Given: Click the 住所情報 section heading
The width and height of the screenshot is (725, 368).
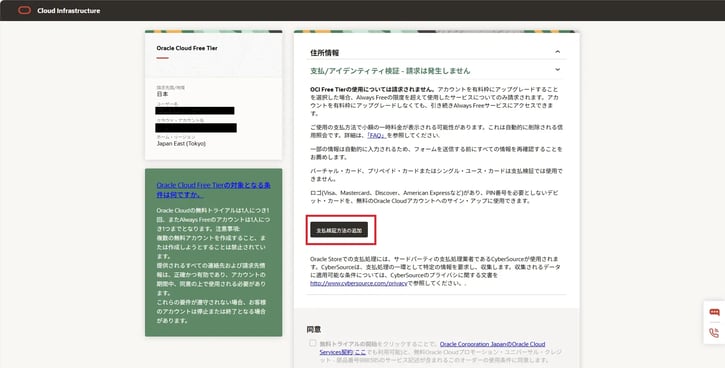Looking at the screenshot, I should (325, 53).
